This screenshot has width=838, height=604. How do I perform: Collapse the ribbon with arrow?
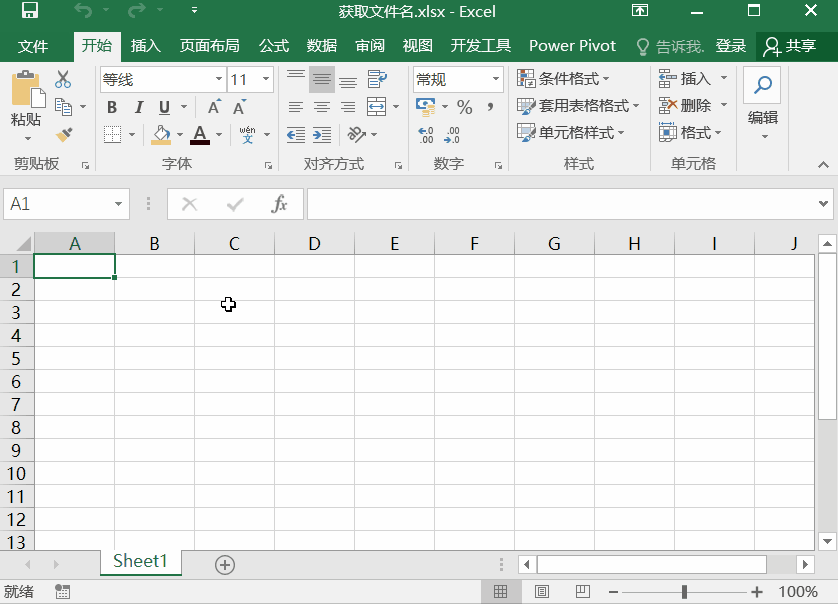pos(823,165)
